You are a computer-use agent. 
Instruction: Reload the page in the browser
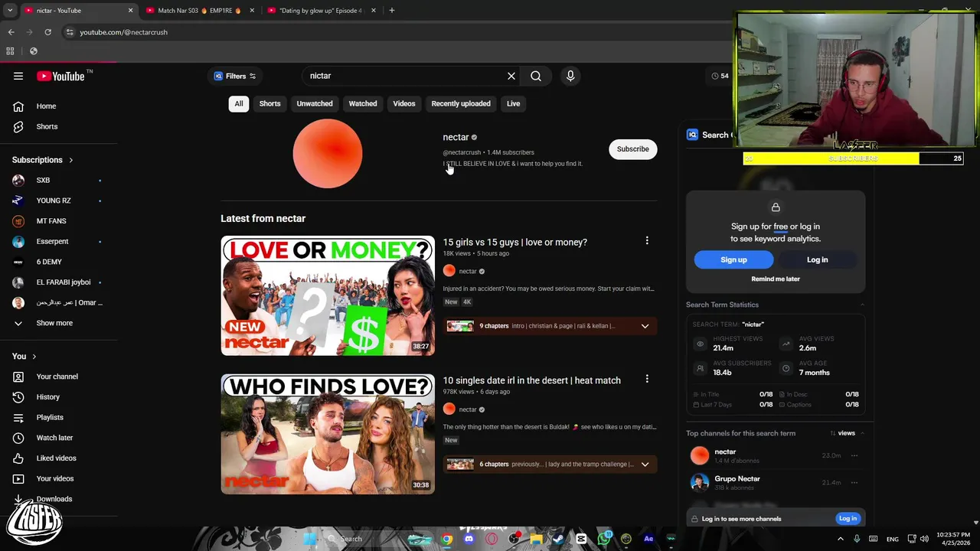point(47,32)
